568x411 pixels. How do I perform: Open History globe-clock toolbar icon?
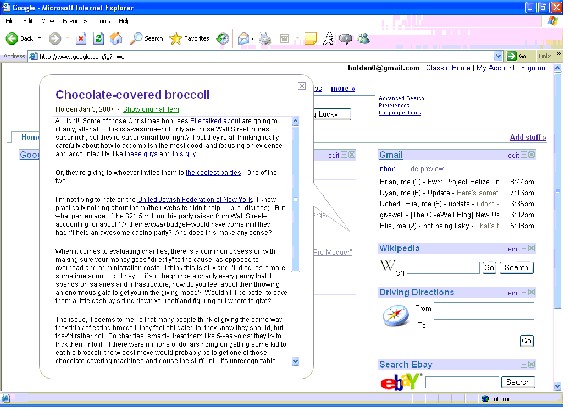[222, 38]
